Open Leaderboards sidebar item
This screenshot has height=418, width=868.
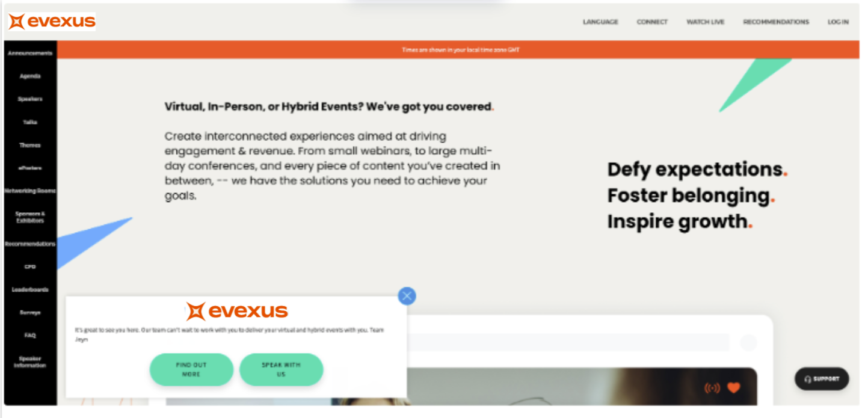(30, 290)
